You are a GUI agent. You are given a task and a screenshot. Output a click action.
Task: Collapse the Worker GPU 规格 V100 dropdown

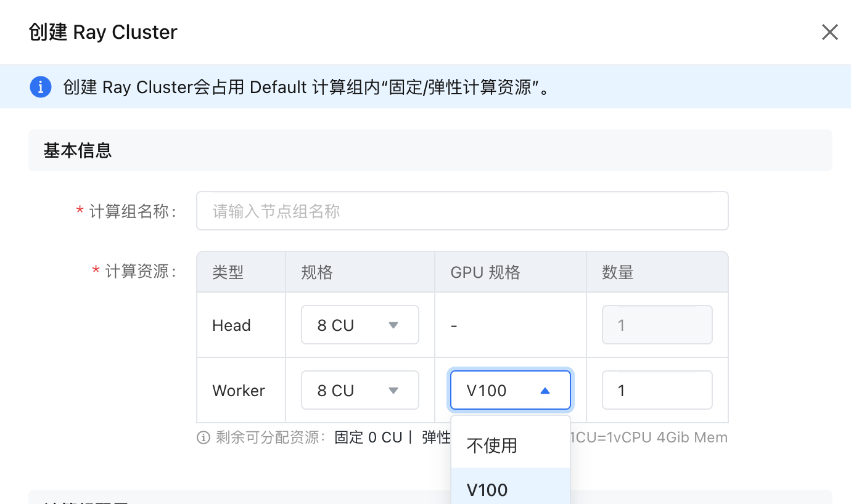tap(511, 390)
